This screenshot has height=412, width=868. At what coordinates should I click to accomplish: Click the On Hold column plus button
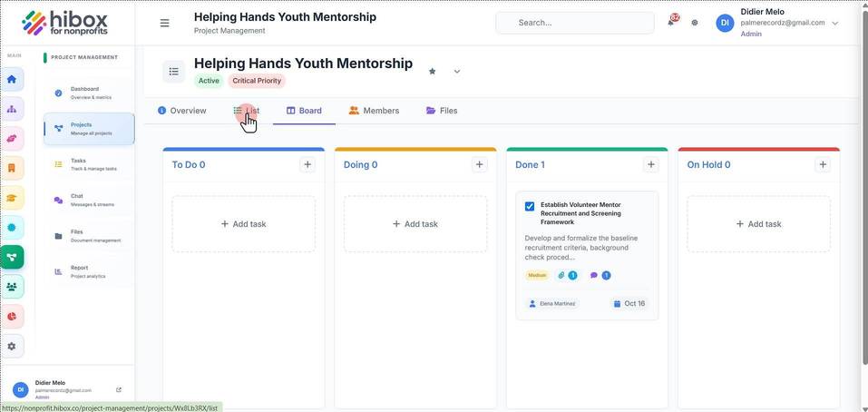tap(823, 164)
